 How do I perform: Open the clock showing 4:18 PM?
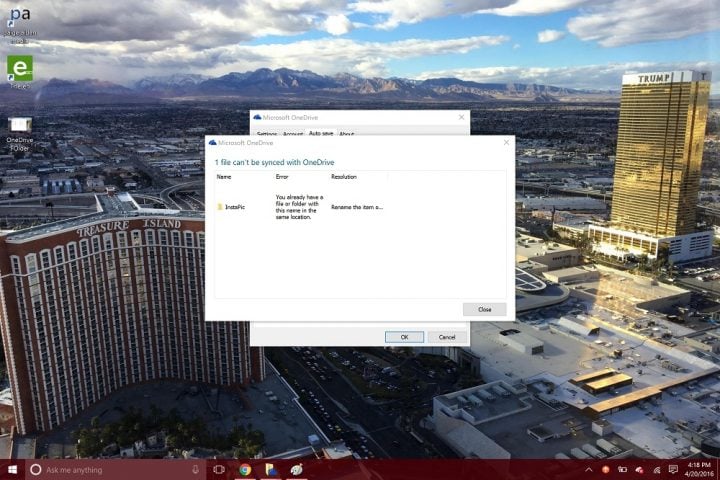point(699,469)
